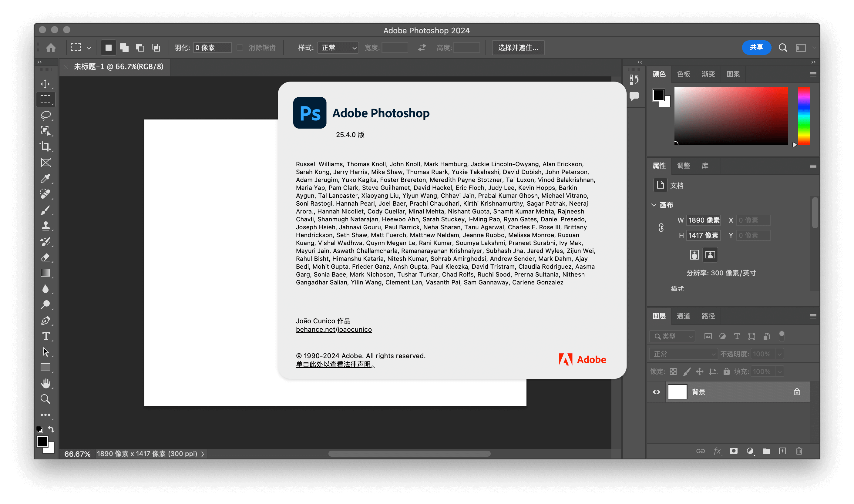Click the foreground color swatch in toolbar

(x=42, y=442)
